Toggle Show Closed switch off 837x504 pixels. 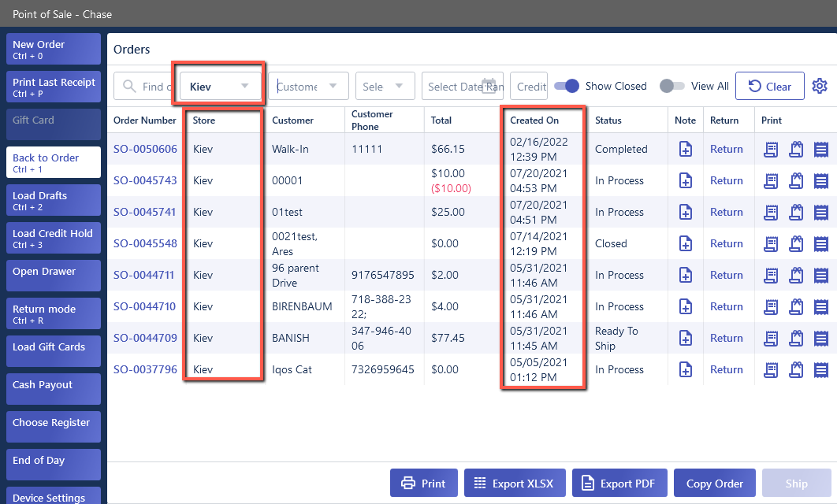pos(567,86)
